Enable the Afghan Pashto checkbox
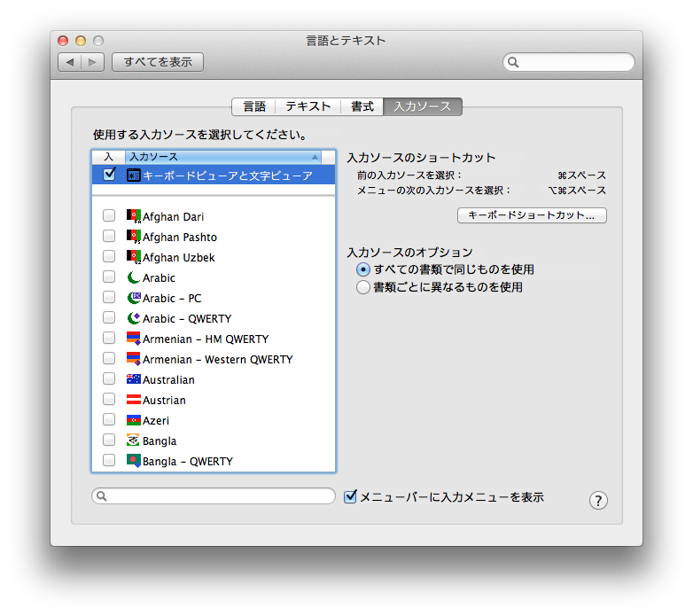The height and width of the screenshot is (616, 693). (109, 236)
